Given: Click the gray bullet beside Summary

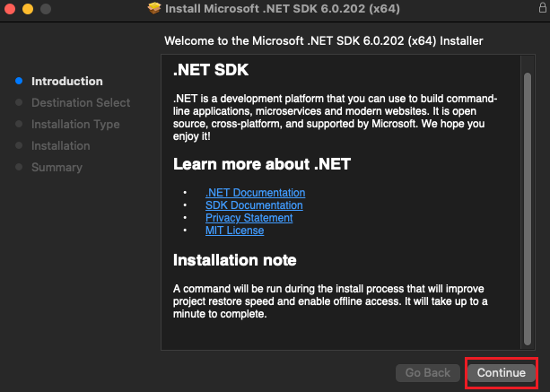Looking at the screenshot, I should (x=19, y=167).
